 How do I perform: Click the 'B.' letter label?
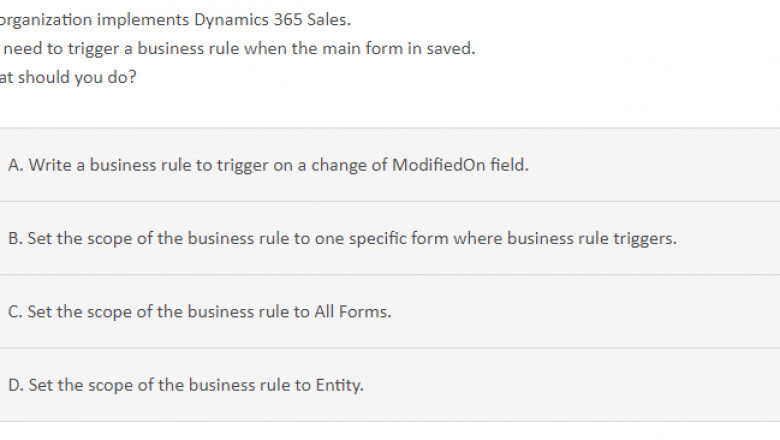16,238
